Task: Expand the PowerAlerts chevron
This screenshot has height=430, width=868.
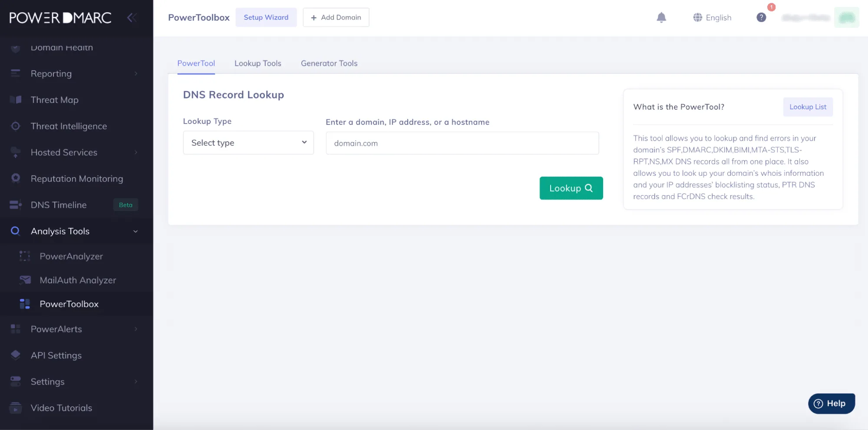Action: 136,329
